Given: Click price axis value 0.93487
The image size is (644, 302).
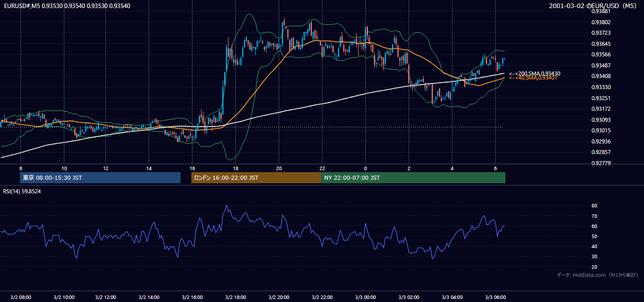Looking at the screenshot, I should point(601,65).
